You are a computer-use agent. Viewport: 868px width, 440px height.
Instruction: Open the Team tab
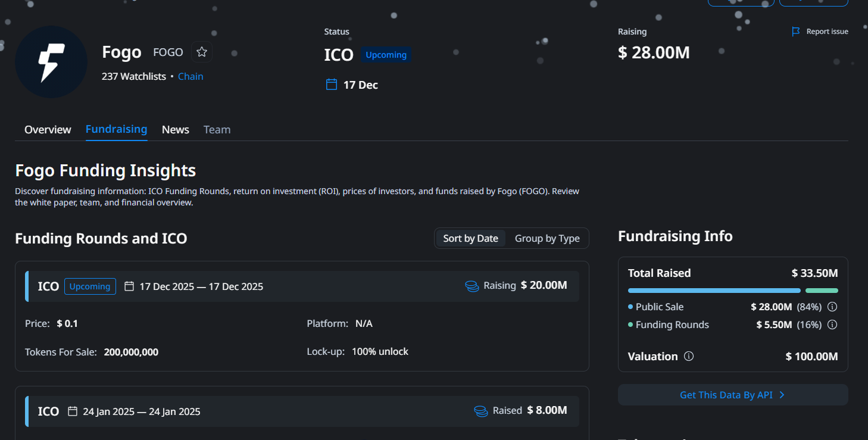[217, 130]
